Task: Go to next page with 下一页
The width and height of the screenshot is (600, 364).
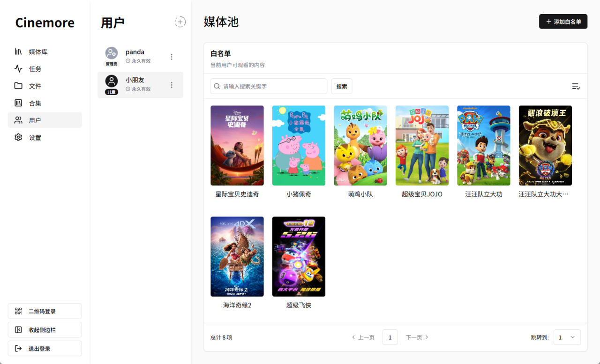Action: (417, 337)
